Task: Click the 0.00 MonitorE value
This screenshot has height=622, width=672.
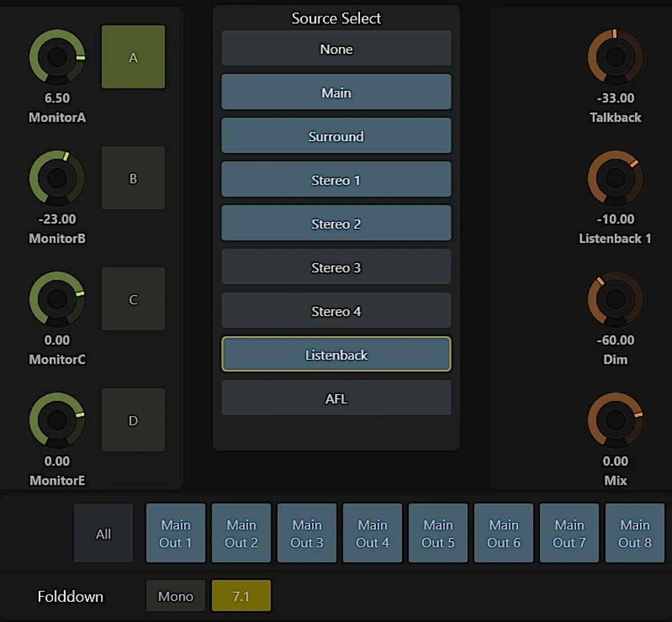Action: (x=57, y=461)
